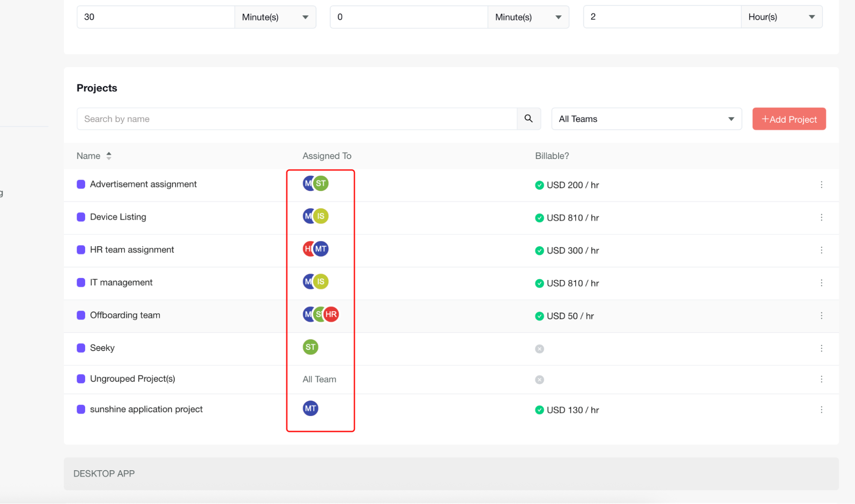This screenshot has height=504, width=855.
Task: Open the All Teams filter dropdown
Action: [x=646, y=119]
